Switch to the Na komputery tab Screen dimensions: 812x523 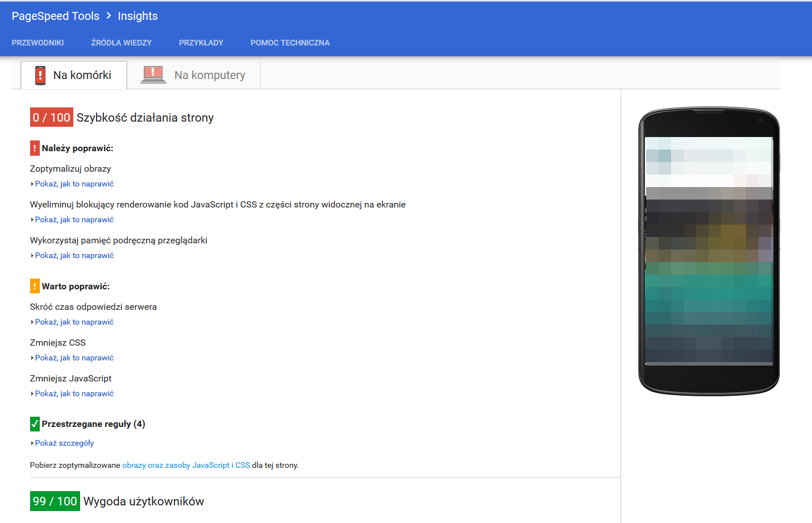tap(194, 75)
